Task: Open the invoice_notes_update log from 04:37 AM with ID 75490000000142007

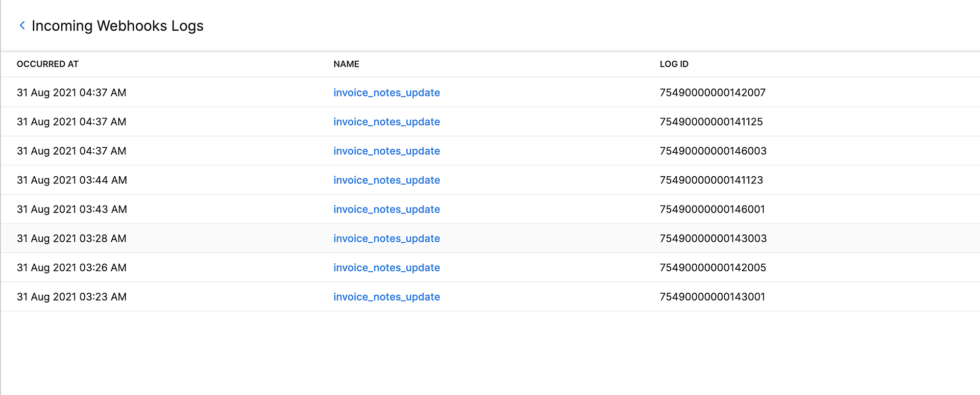Action: pos(387,93)
